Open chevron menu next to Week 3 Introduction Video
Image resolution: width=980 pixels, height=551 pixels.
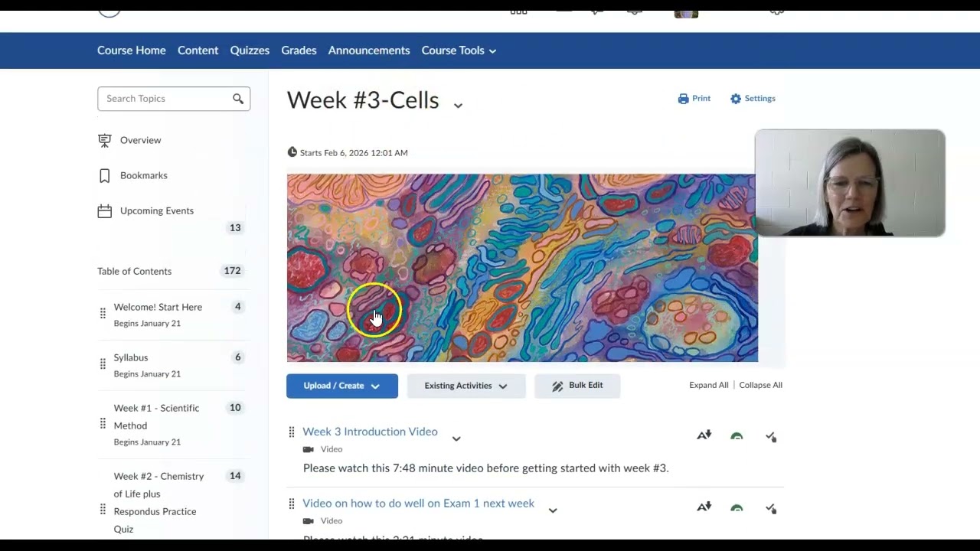point(456,439)
